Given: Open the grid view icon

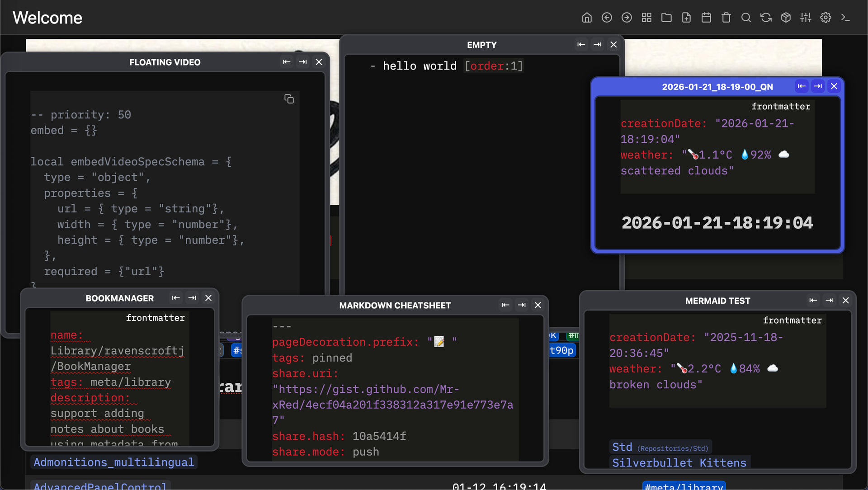Looking at the screenshot, I should [x=646, y=18].
